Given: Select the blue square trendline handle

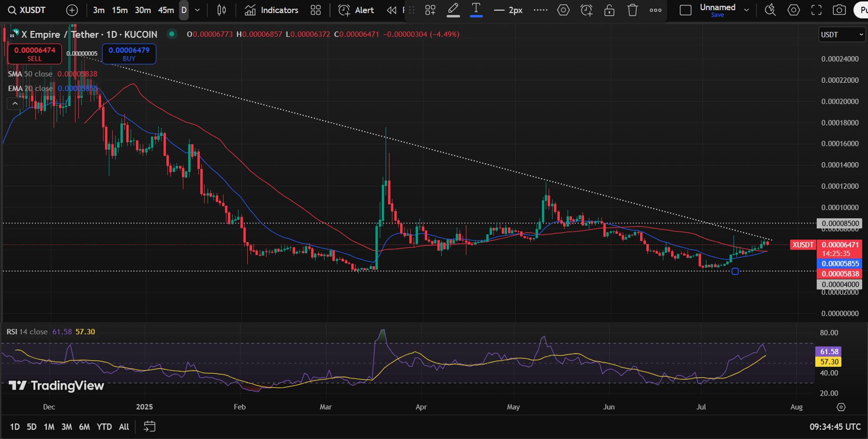Looking at the screenshot, I should pyautogui.click(x=735, y=271).
